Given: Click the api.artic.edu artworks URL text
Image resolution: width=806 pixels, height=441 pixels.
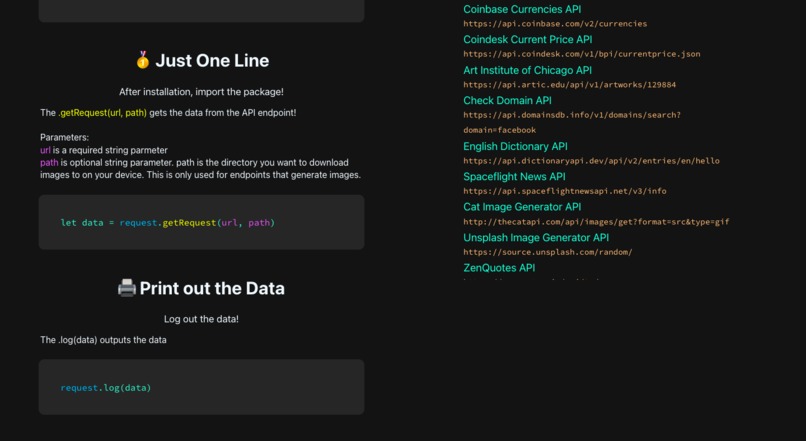Looking at the screenshot, I should [x=569, y=85].
